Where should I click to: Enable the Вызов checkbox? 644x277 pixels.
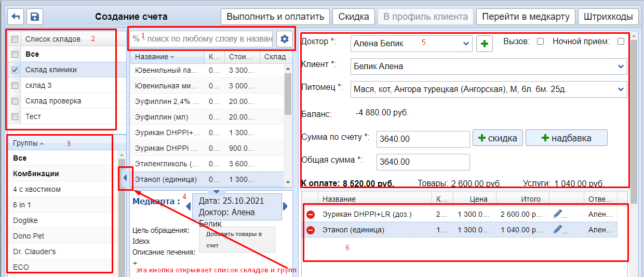pyautogui.click(x=540, y=42)
